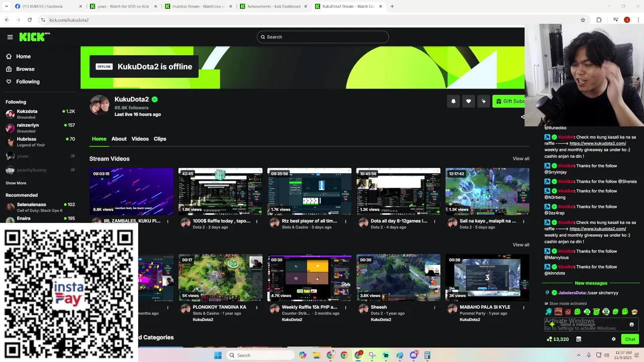
Task: Click the green Chat send button
Action: pos(630,339)
